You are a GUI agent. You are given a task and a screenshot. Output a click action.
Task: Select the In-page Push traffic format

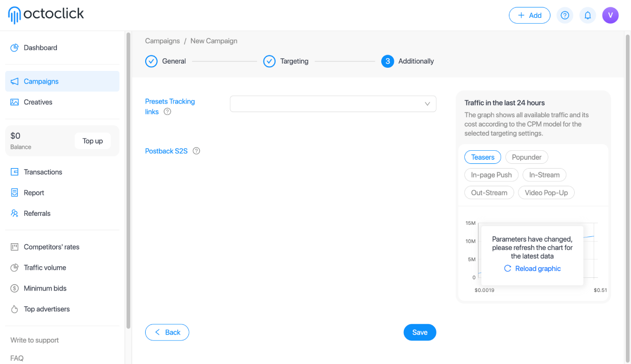(492, 175)
